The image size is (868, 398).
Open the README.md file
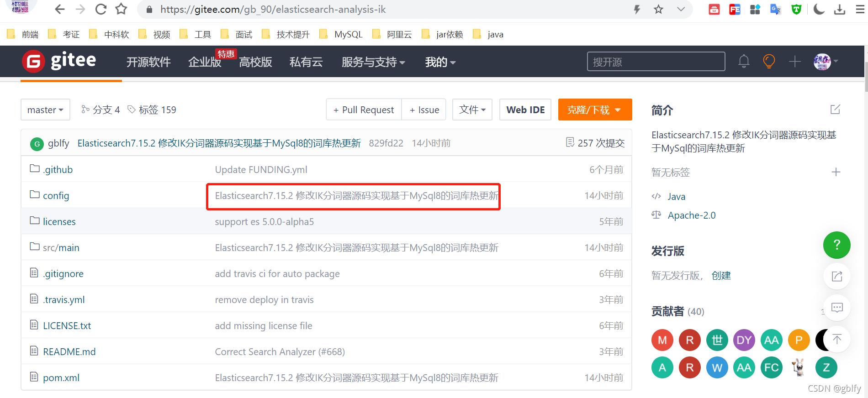click(69, 351)
